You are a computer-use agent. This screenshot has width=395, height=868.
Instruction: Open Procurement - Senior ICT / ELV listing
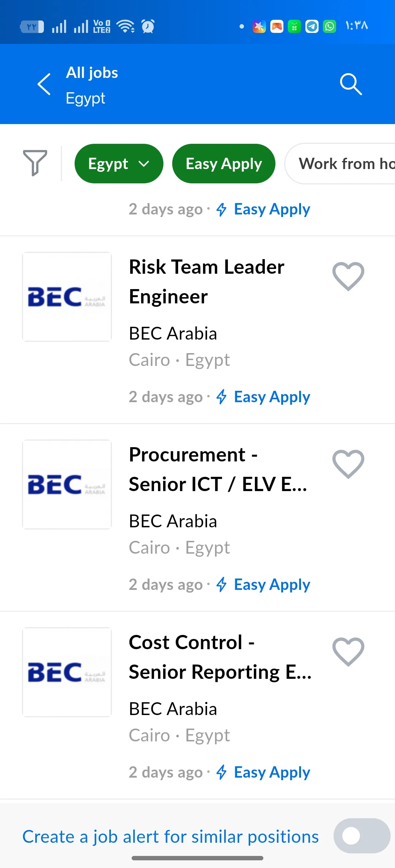pyautogui.click(x=218, y=469)
